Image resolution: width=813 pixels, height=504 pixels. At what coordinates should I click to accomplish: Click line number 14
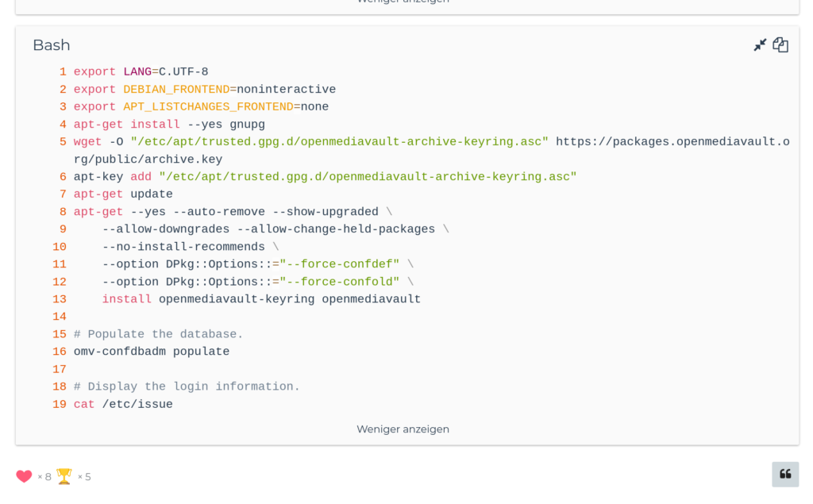click(59, 317)
